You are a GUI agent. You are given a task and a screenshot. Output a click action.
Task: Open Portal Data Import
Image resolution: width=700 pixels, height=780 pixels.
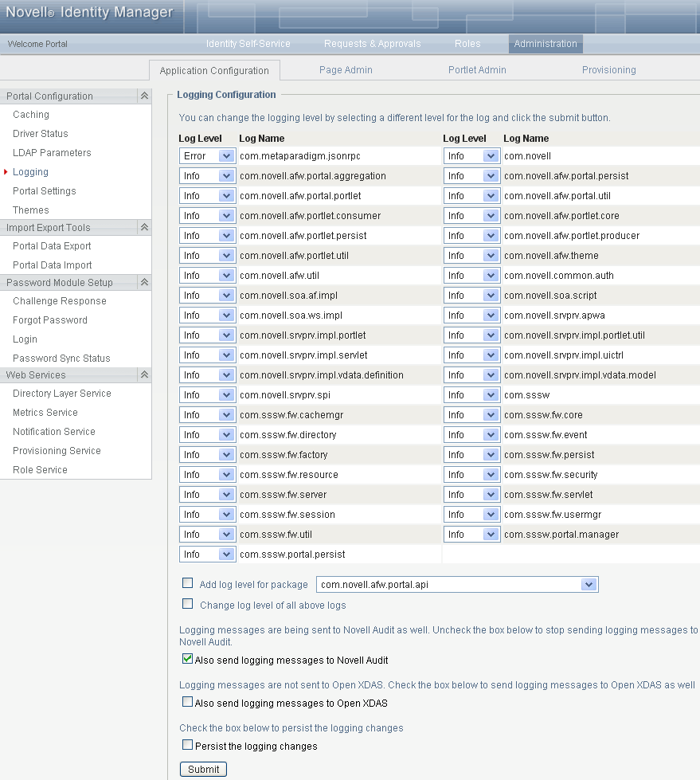pos(53,265)
